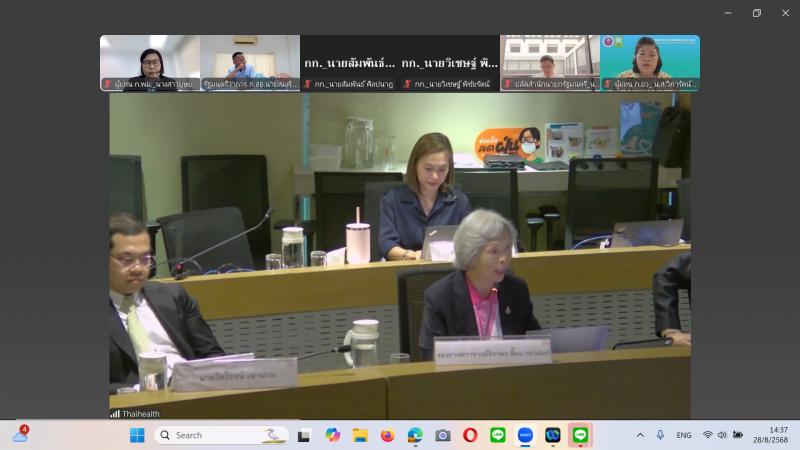800x450 pixels.
Task: Click the taskbar Search box
Action: [221, 435]
